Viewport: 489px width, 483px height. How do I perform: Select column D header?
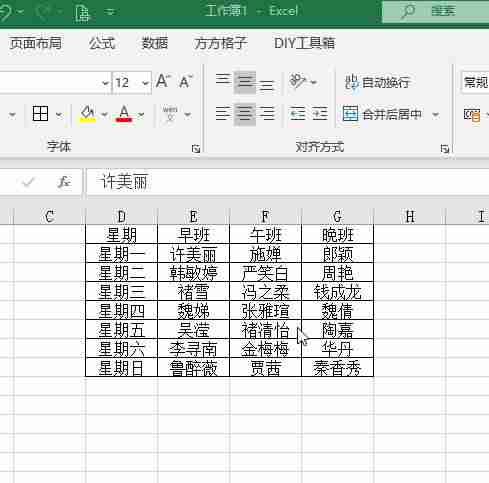pos(122,217)
